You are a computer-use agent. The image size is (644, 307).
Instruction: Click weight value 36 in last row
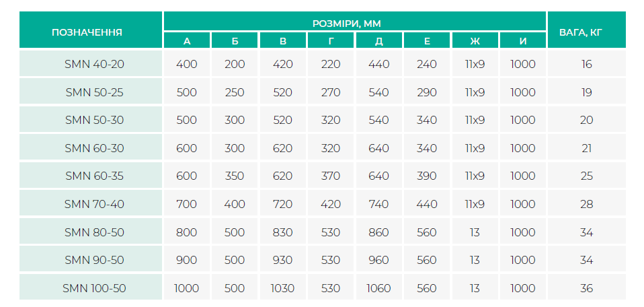click(x=586, y=288)
